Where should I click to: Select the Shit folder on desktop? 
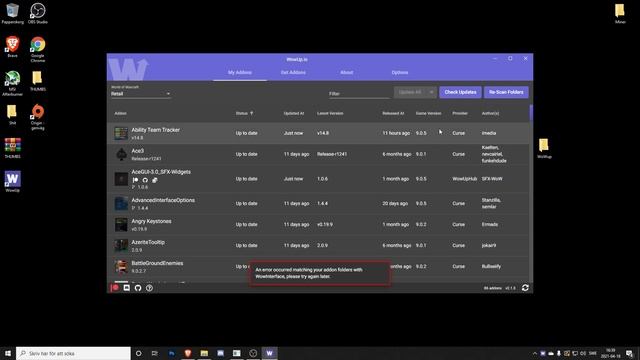(x=12, y=114)
